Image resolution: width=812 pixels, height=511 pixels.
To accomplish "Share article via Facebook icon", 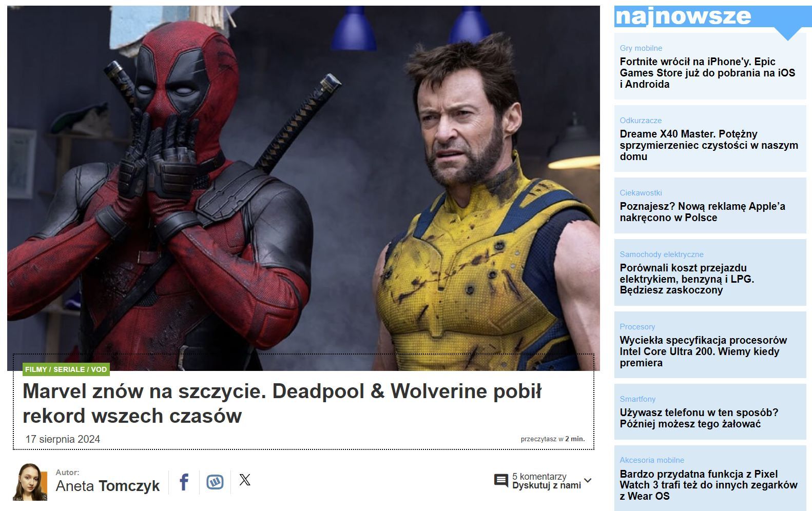I will [184, 482].
